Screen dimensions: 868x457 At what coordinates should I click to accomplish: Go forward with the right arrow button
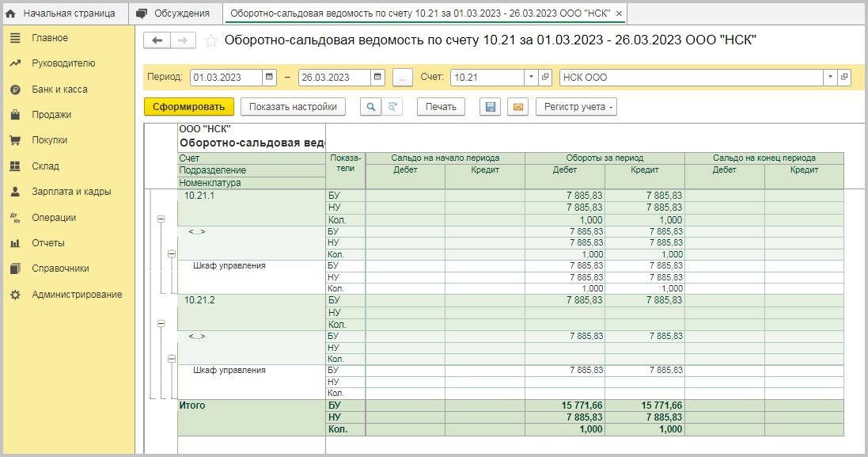point(183,40)
